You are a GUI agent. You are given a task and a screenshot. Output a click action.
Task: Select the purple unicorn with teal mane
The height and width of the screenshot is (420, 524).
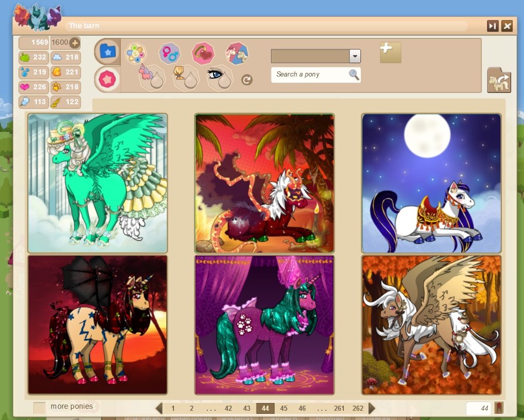click(x=264, y=325)
